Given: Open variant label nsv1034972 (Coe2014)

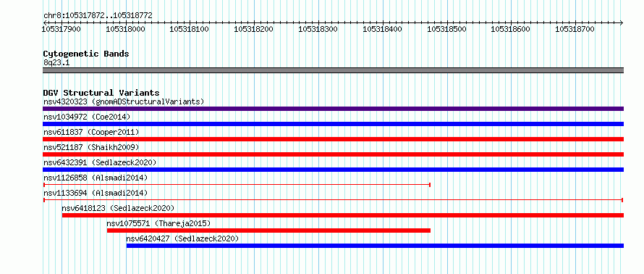Looking at the screenshot, I should (87, 117).
